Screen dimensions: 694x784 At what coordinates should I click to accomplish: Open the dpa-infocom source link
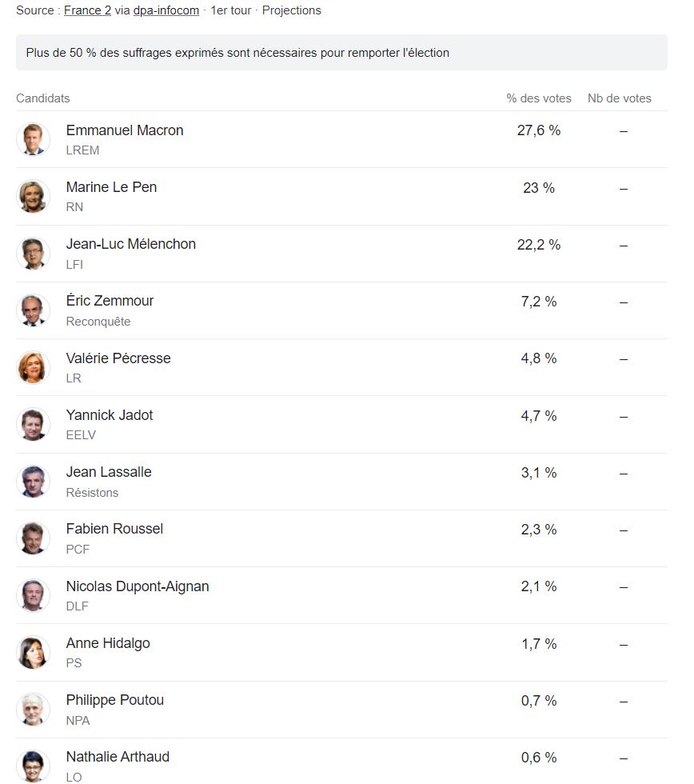[166, 10]
